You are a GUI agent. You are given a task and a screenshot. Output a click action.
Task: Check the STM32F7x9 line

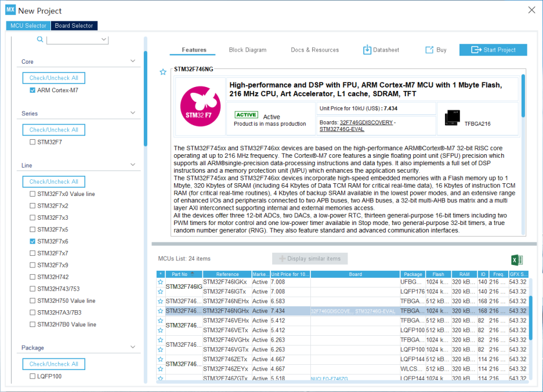[x=32, y=265]
